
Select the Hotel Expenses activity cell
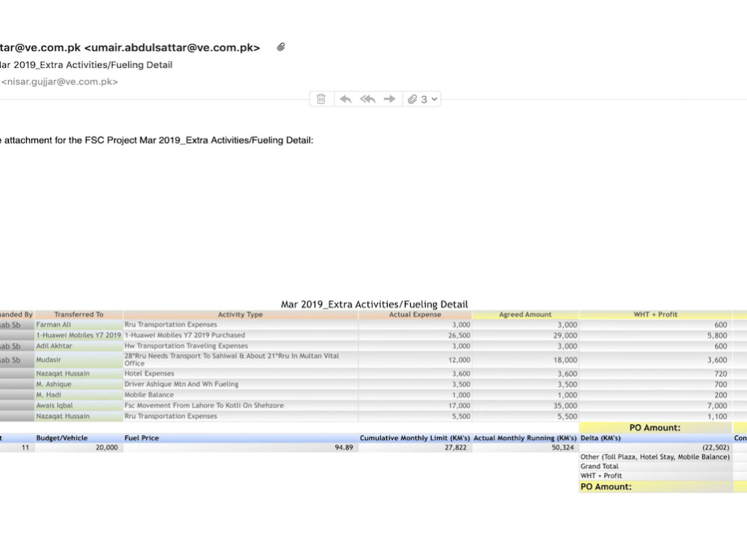pyautogui.click(x=149, y=373)
